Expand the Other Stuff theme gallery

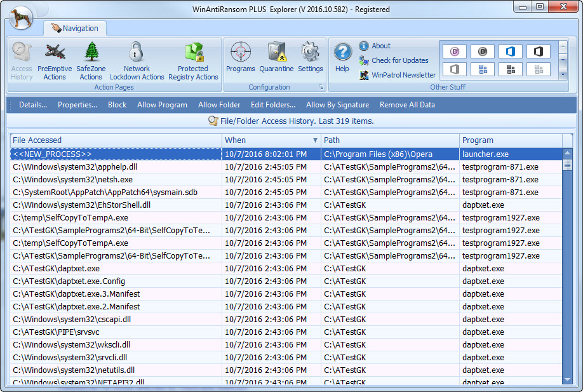click(563, 74)
